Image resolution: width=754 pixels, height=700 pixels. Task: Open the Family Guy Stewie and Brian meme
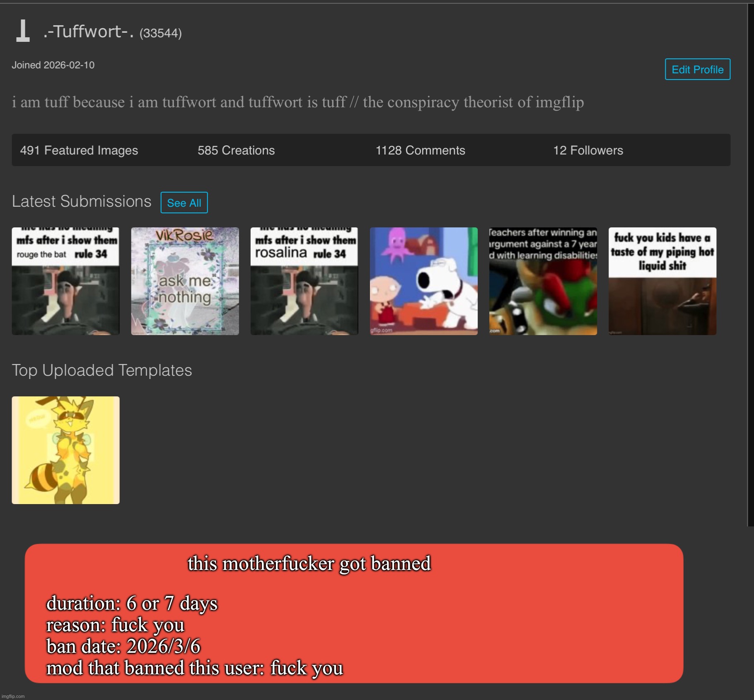pyautogui.click(x=423, y=281)
